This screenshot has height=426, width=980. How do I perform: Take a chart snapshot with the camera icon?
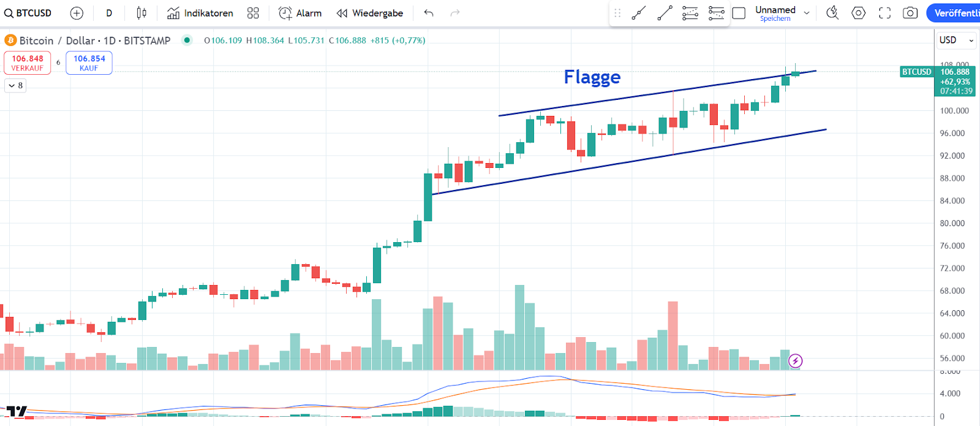[x=910, y=13]
